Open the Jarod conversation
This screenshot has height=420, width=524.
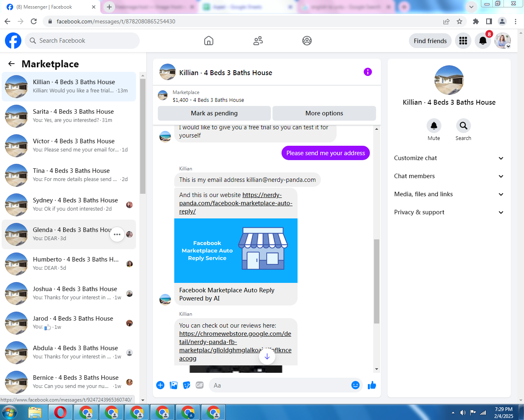[69, 323]
